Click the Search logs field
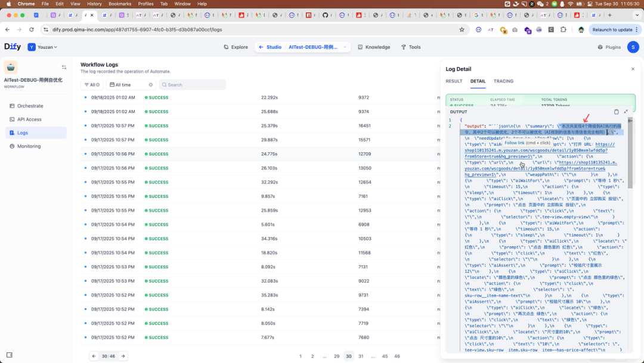The height and width of the screenshot is (363, 644). [193, 85]
